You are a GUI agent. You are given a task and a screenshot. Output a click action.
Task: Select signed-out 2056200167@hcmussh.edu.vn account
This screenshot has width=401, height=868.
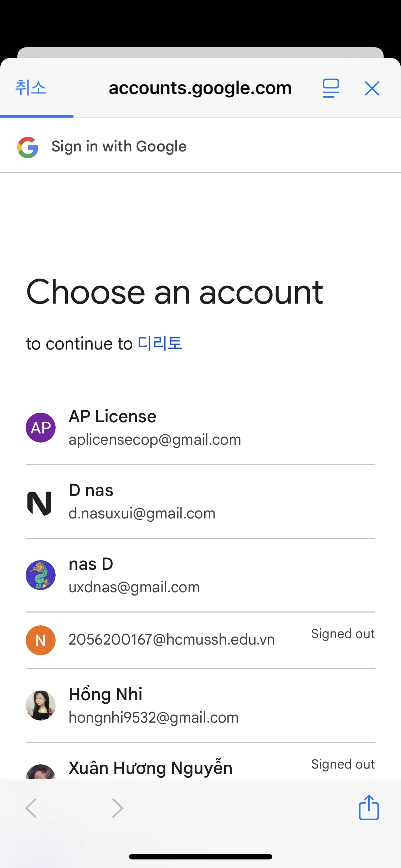pyautogui.click(x=171, y=640)
